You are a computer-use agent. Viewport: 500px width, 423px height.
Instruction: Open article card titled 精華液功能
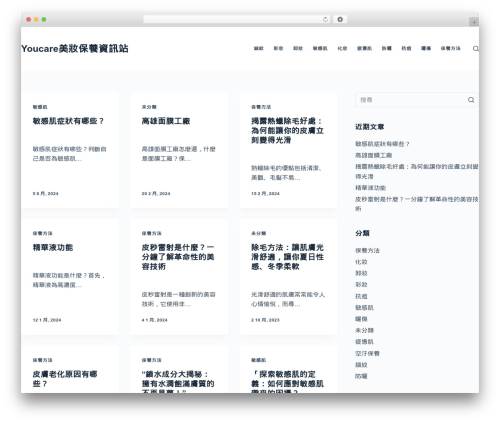[x=53, y=247]
